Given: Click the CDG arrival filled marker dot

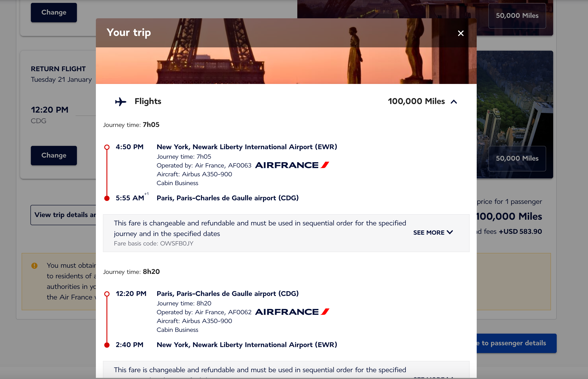Looking at the screenshot, I should pos(107,198).
